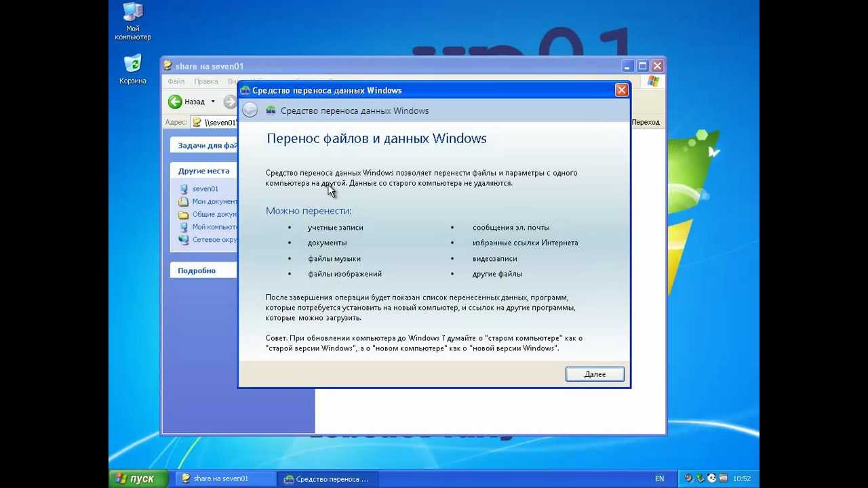The height and width of the screenshot is (488, 868).
Task: Click the share window title bar folder icon
Action: click(x=167, y=66)
